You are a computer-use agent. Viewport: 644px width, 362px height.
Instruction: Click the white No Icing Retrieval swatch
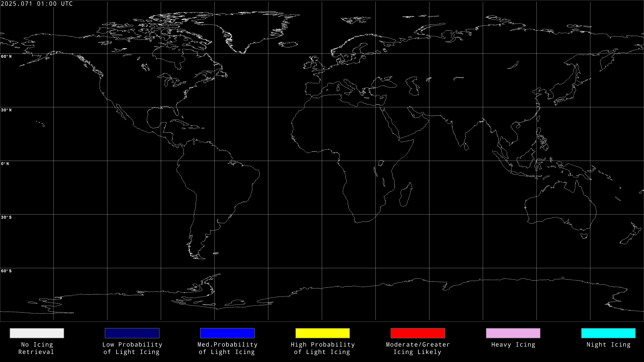point(37,333)
